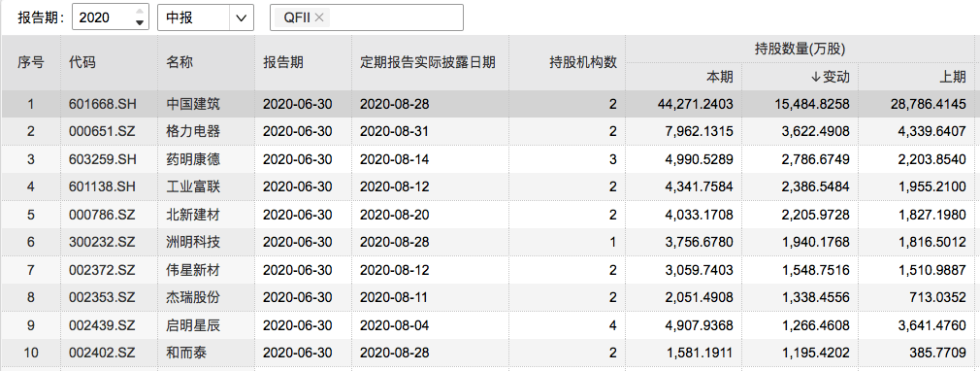The height and width of the screenshot is (371, 980).
Task: Click institution count 4 for 启明星辰
Action: tap(613, 325)
